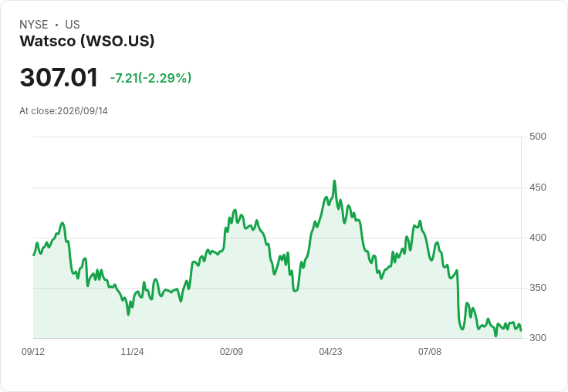Click the 11/24 x-axis date label

click(132, 351)
